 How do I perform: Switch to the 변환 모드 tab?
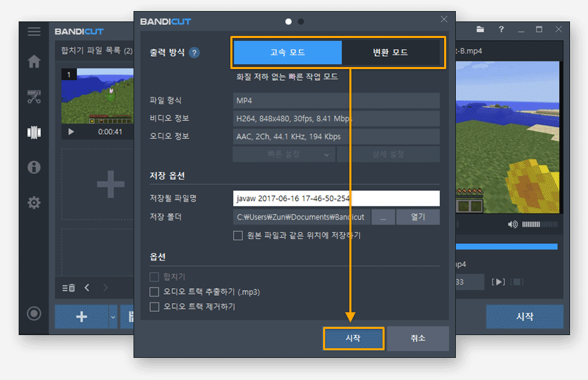click(x=390, y=53)
